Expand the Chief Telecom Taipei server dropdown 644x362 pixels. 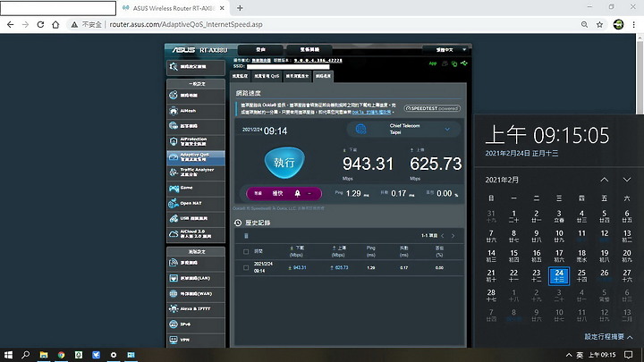pos(447,130)
